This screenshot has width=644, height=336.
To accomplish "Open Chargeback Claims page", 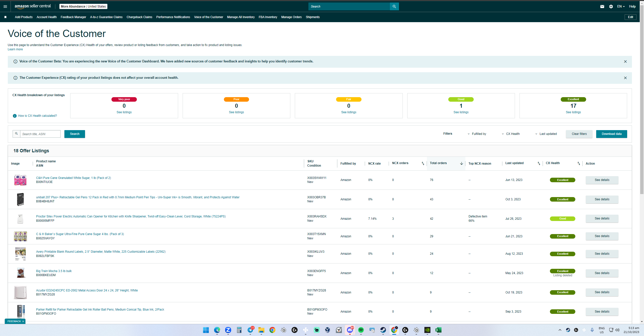I will pyautogui.click(x=139, y=17).
